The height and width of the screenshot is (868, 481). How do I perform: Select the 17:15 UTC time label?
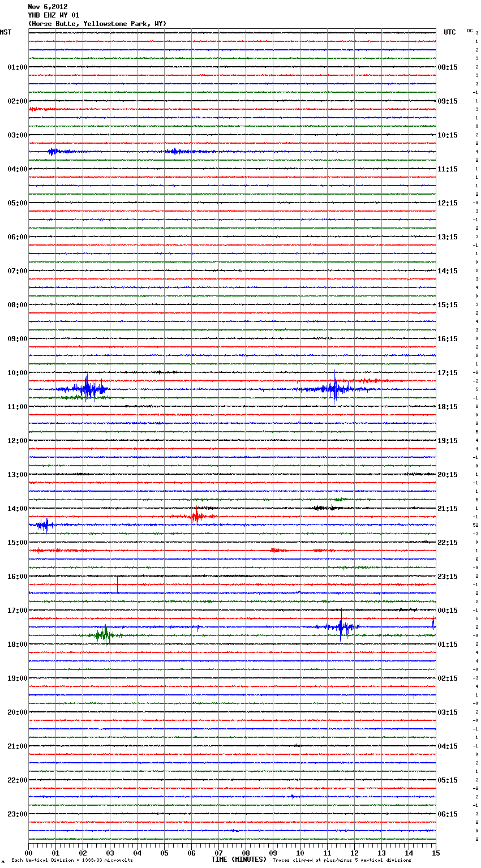(448, 373)
